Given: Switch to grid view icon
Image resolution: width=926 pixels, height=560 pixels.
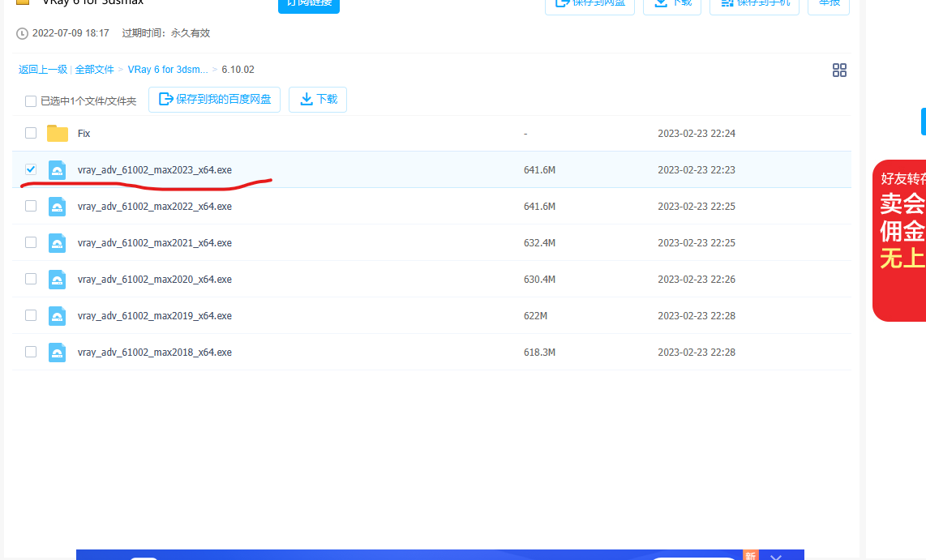Looking at the screenshot, I should pyautogui.click(x=839, y=71).
